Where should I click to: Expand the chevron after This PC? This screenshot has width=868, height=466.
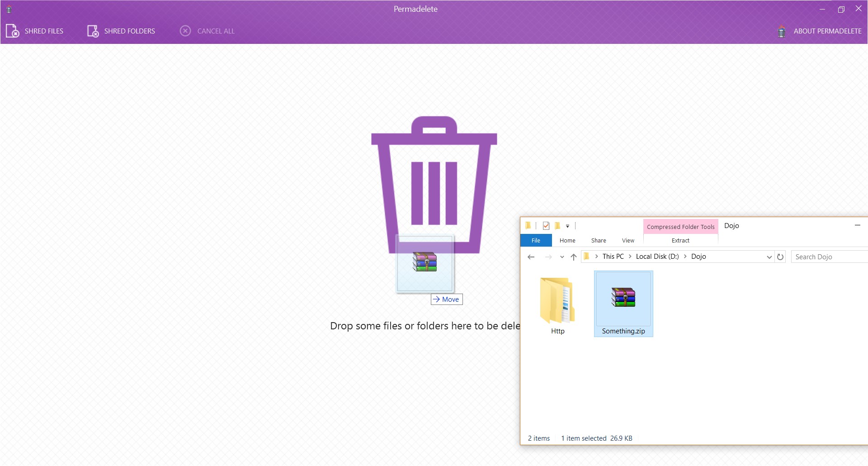[x=630, y=257]
